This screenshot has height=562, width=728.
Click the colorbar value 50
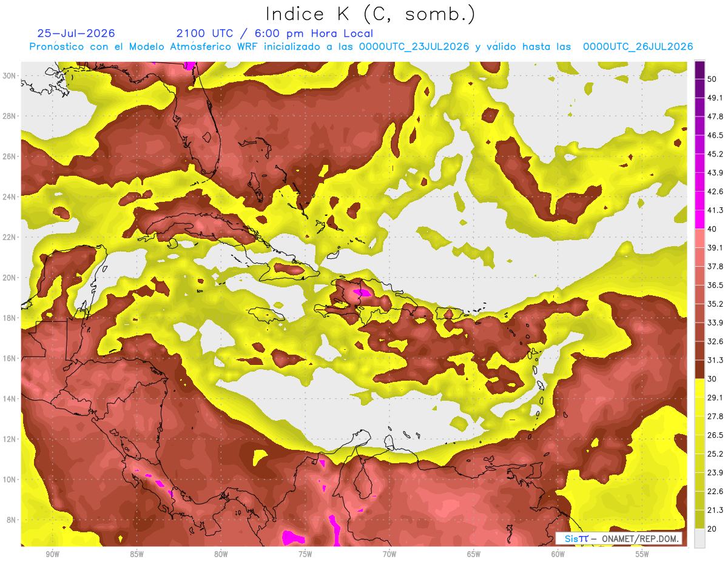coord(712,79)
